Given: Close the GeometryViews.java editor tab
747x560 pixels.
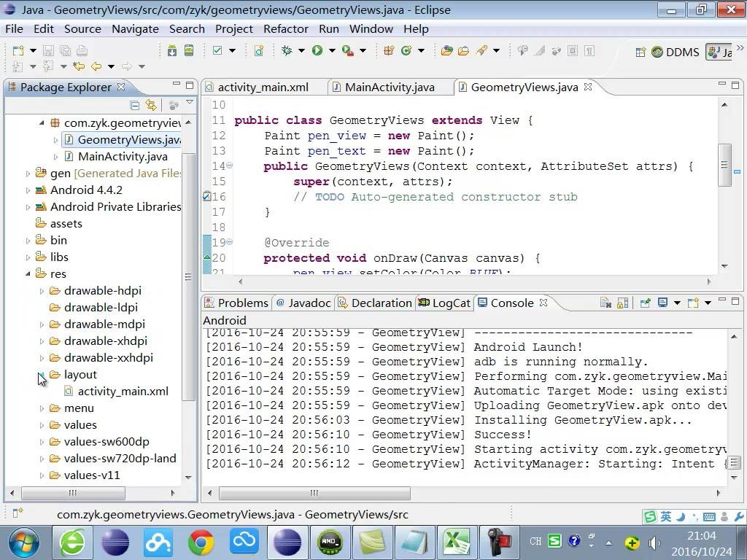Looking at the screenshot, I should [x=588, y=87].
